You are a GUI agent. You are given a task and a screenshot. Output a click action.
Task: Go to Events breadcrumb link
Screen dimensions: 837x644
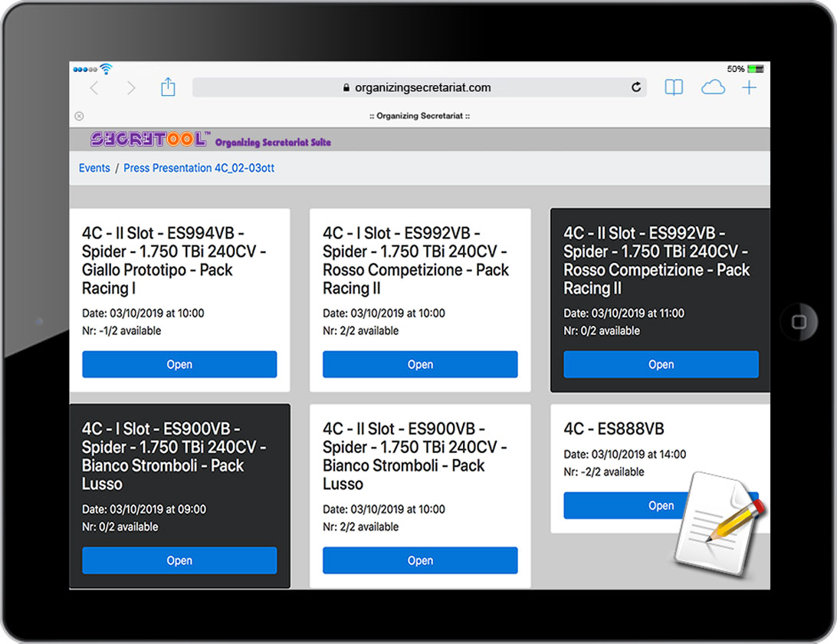coord(94,168)
